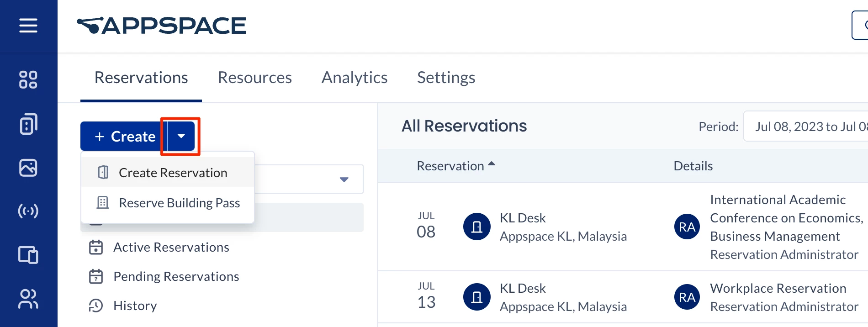Switch to the Resources tab

tap(254, 78)
